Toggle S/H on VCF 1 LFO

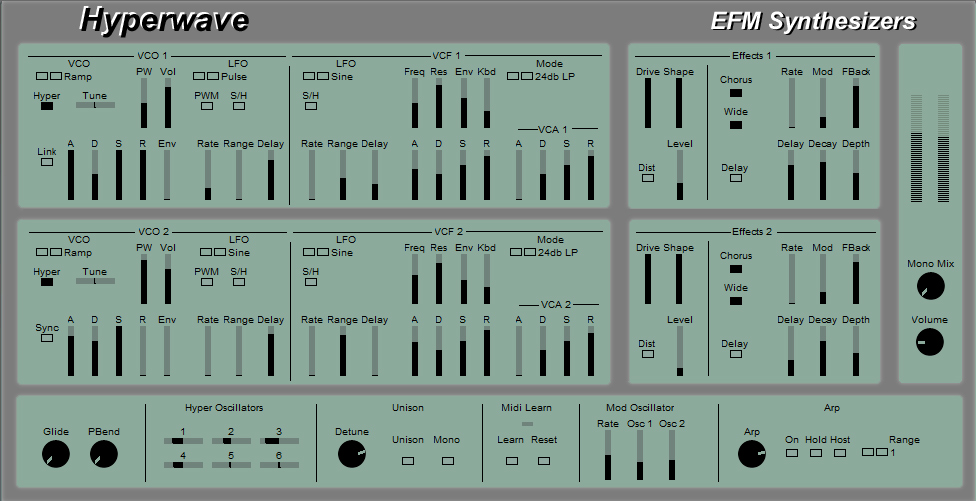(x=311, y=106)
